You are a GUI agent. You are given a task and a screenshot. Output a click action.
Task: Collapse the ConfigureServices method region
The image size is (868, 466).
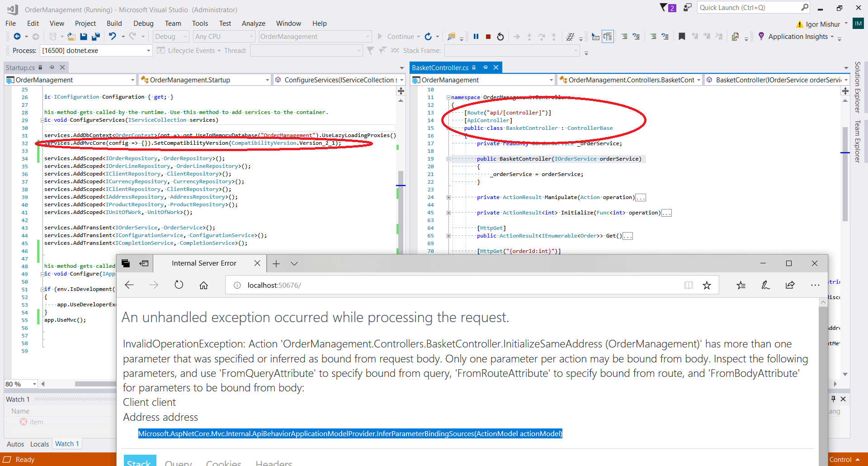pyautogui.click(x=42, y=120)
